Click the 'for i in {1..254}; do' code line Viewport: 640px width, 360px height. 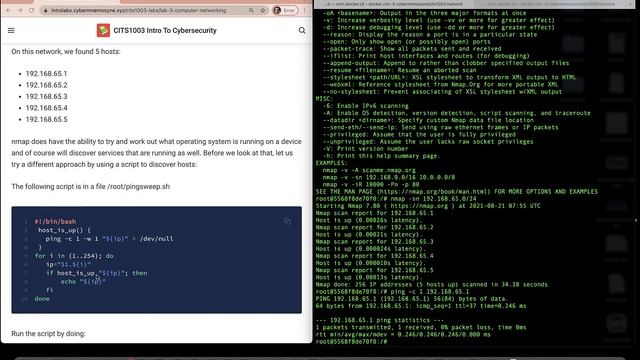[x=74, y=256]
